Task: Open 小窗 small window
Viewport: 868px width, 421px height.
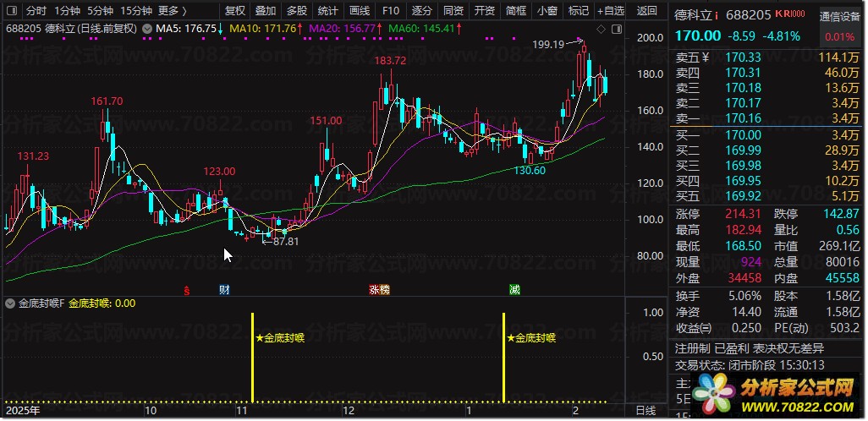Action: tap(547, 10)
